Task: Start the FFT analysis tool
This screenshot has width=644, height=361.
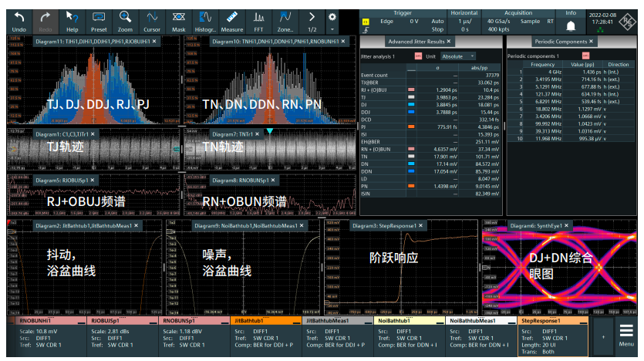Action: point(259,16)
